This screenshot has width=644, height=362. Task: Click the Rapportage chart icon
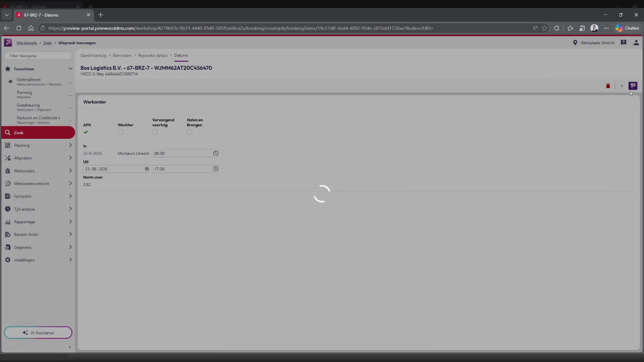pos(8,222)
